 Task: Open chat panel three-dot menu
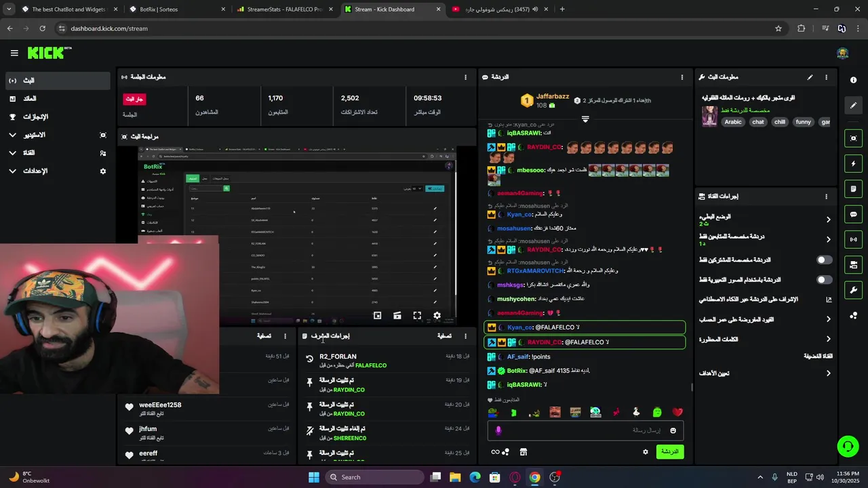click(x=682, y=77)
